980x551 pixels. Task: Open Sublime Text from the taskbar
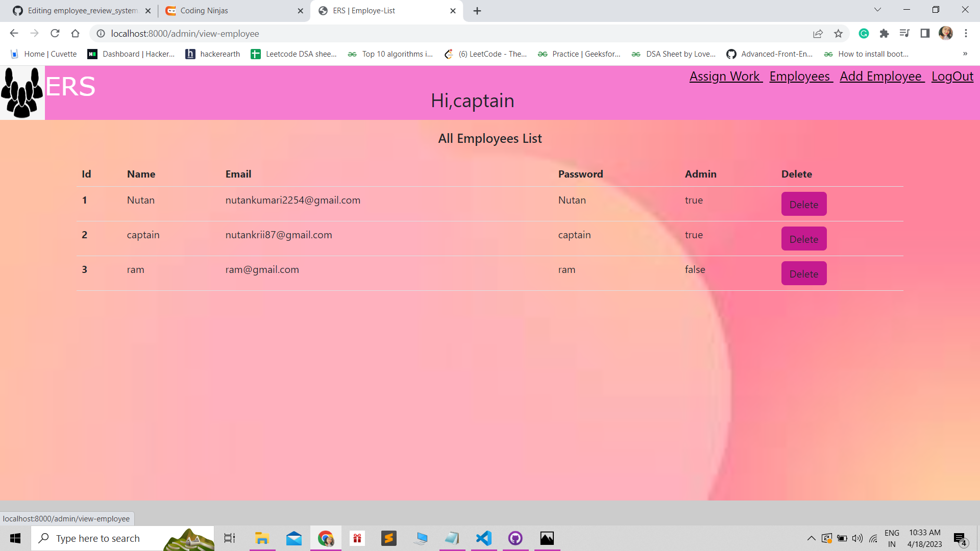pos(389,538)
